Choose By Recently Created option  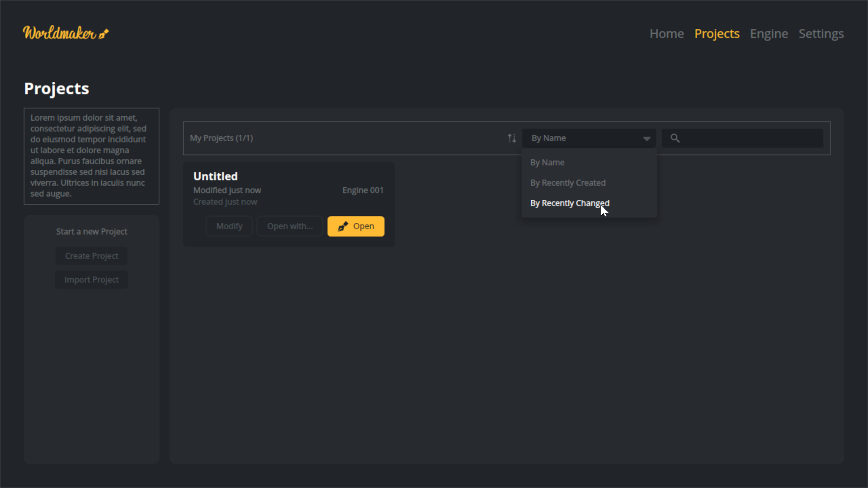589,183
